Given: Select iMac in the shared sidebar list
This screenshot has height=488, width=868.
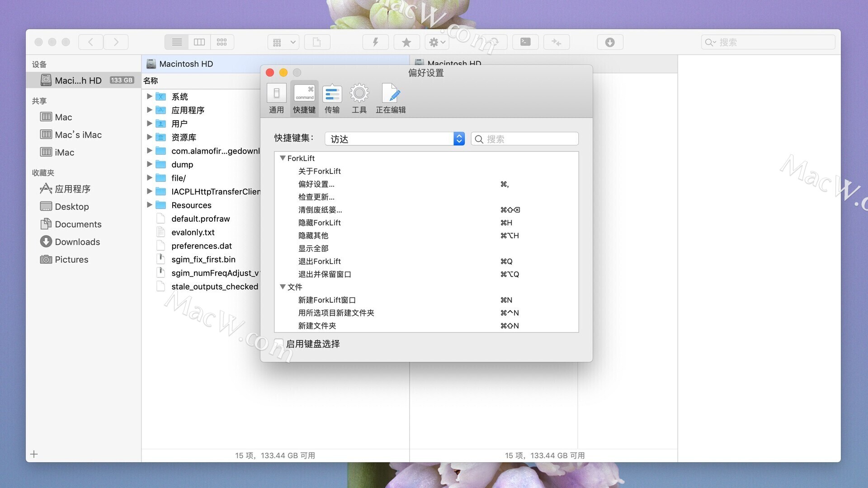Looking at the screenshot, I should click(x=84, y=152).
